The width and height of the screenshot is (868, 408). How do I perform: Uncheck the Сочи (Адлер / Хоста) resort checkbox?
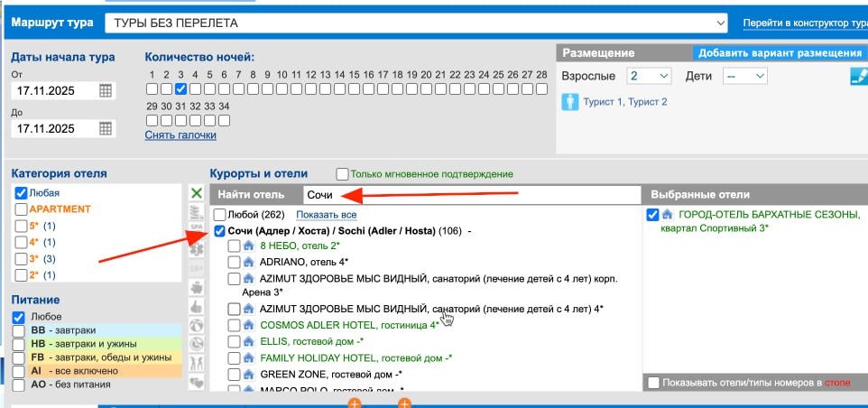(220, 231)
